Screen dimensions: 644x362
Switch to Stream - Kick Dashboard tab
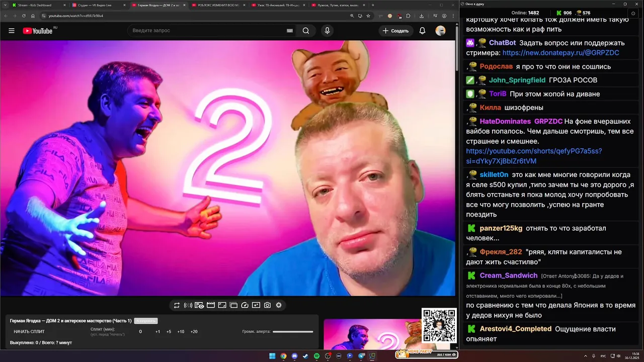(38, 5)
